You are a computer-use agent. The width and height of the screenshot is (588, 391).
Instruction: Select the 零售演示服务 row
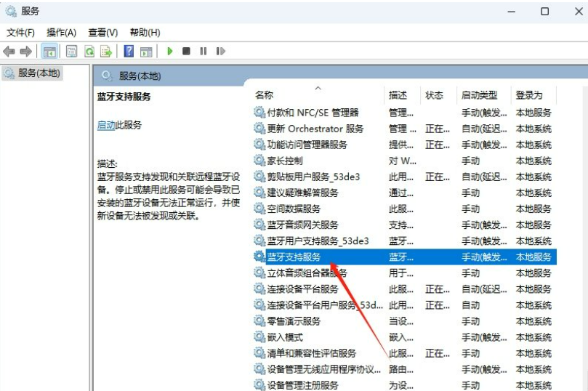(x=404, y=321)
